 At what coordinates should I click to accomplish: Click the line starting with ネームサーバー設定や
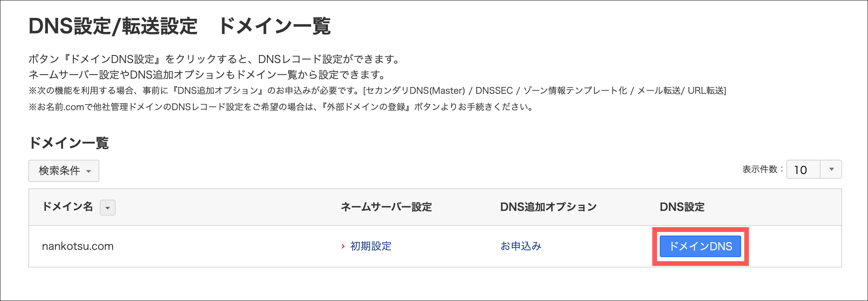pos(207,75)
